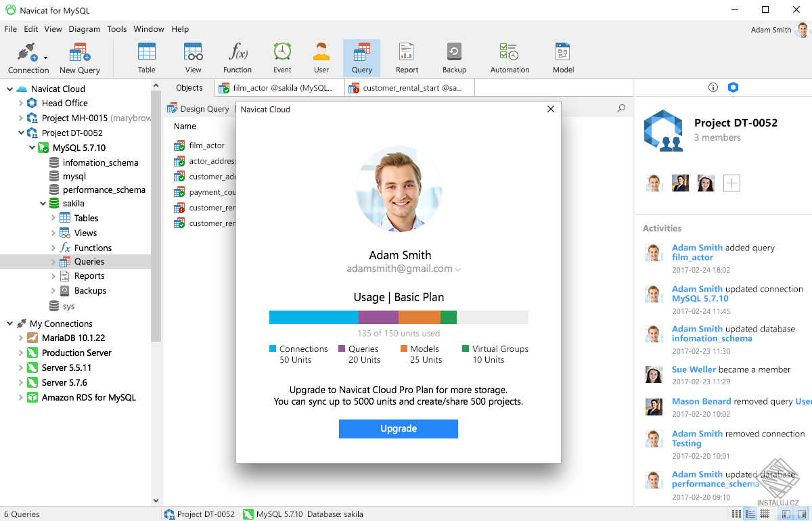Switch to ER diagram grid view icon
Image resolution: width=812 pixels, height=521 pixels.
(x=765, y=514)
